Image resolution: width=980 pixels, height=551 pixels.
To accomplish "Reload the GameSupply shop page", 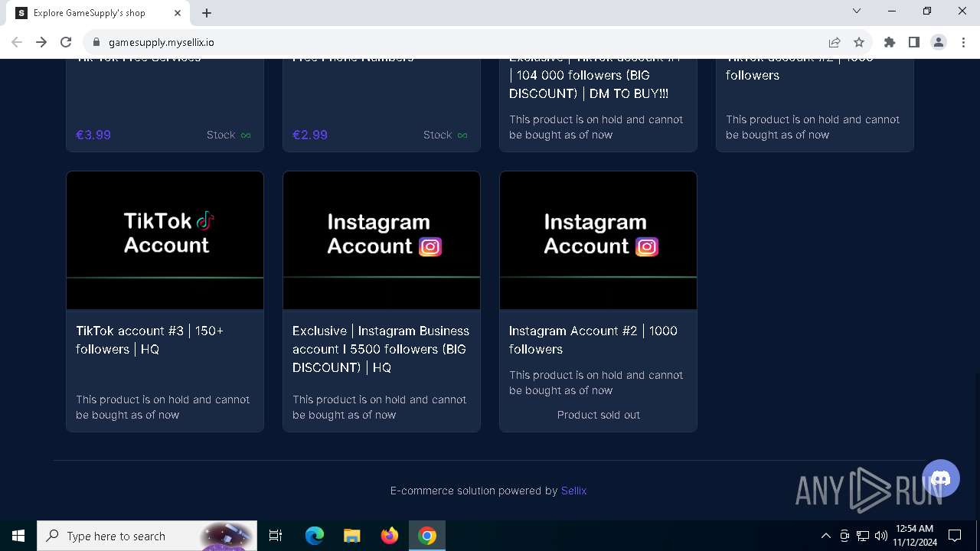I will [66, 42].
